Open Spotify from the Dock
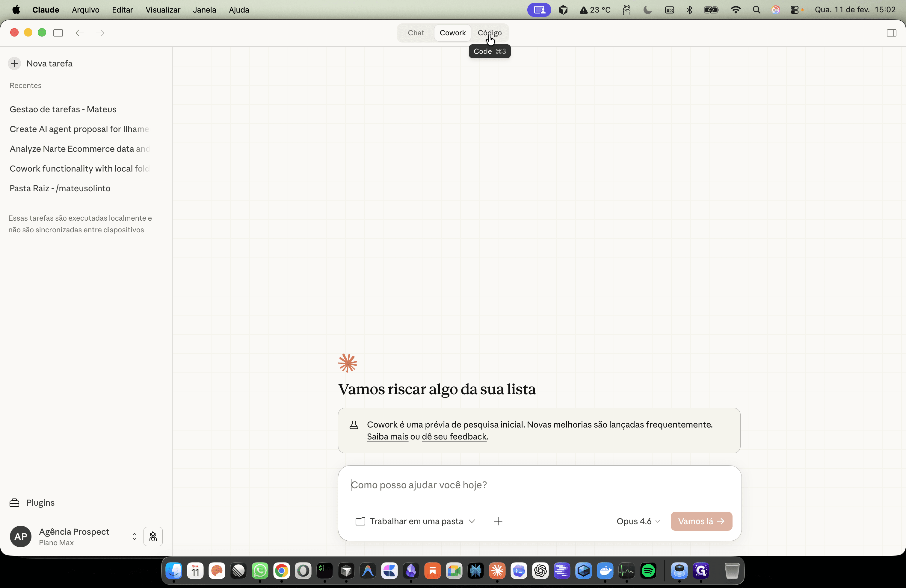This screenshot has width=906, height=588. click(648, 571)
